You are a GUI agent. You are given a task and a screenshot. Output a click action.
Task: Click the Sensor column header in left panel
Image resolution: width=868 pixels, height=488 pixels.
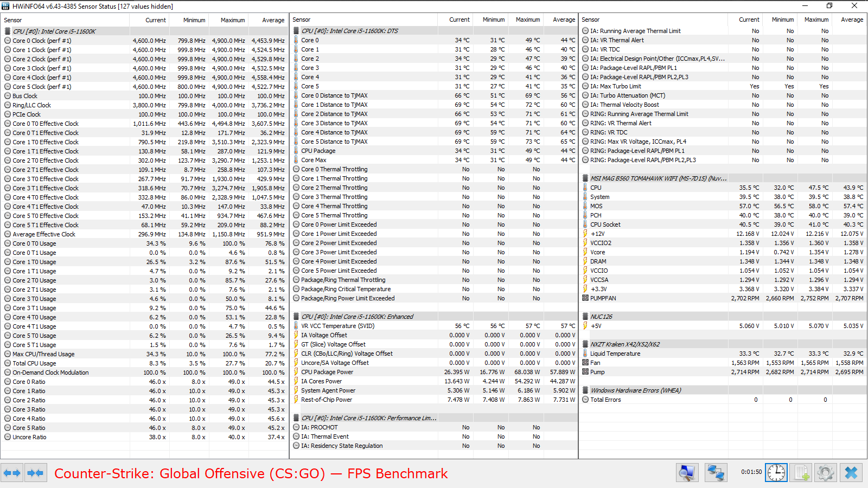[x=65, y=20]
